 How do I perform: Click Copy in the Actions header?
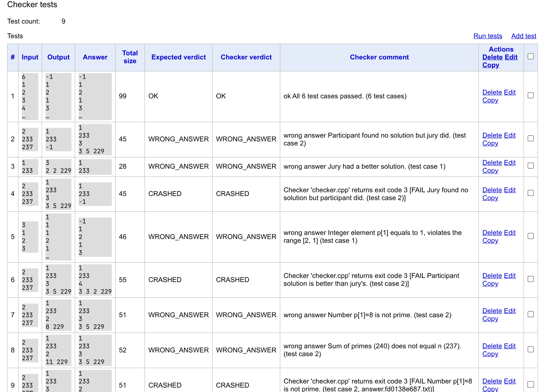click(x=490, y=65)
